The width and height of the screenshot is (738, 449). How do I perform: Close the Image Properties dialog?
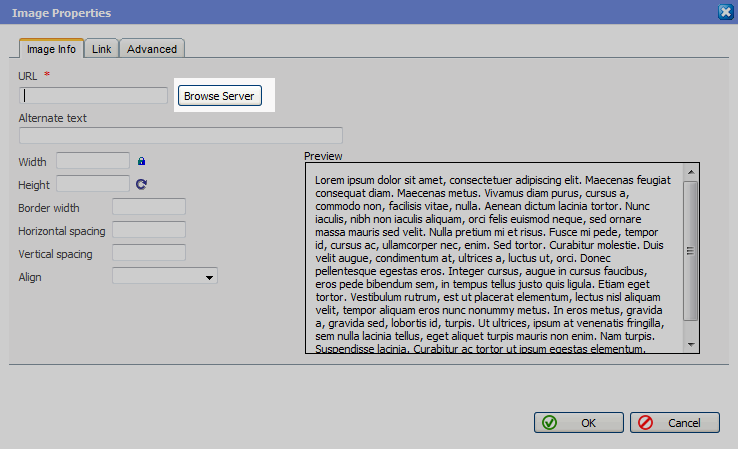[x=725, y=12]
